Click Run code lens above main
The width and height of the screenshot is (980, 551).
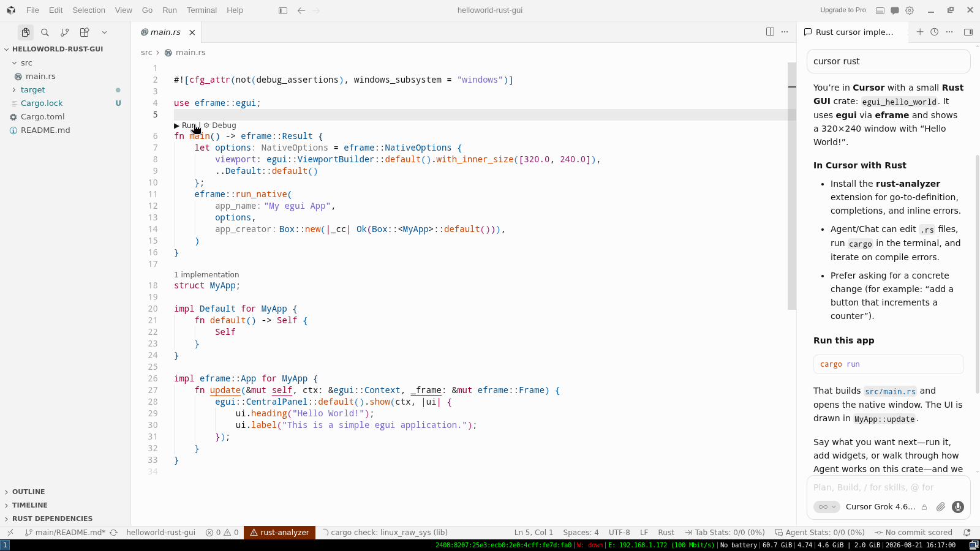pyautogui.click(x=185, y=126)
